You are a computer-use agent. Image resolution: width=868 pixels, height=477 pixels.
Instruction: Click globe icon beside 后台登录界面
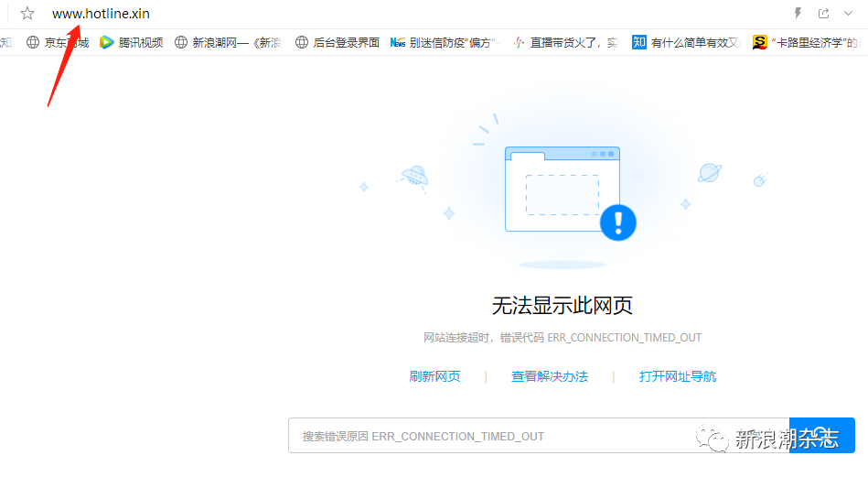click(302, 42)
